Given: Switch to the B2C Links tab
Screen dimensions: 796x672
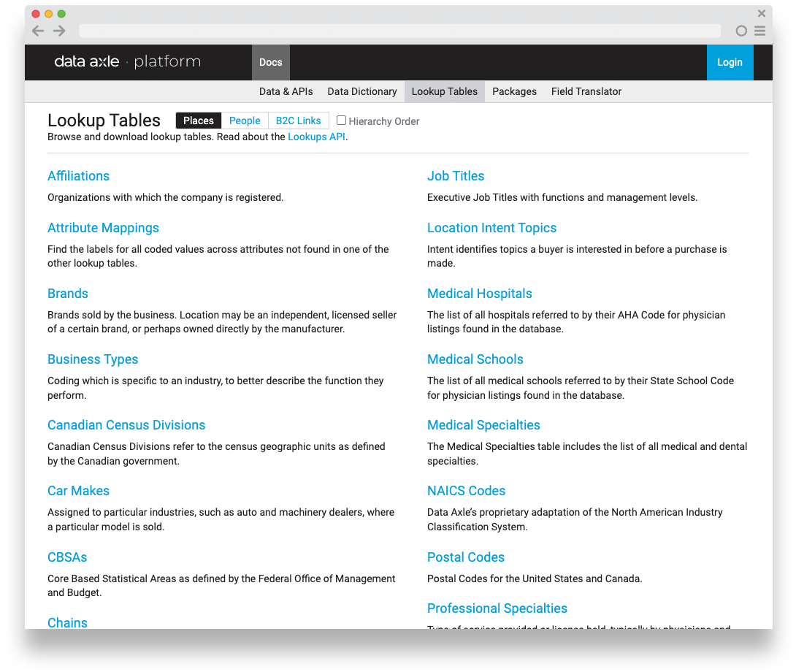Looking at the screenshot, I should (x=299, y=121).
